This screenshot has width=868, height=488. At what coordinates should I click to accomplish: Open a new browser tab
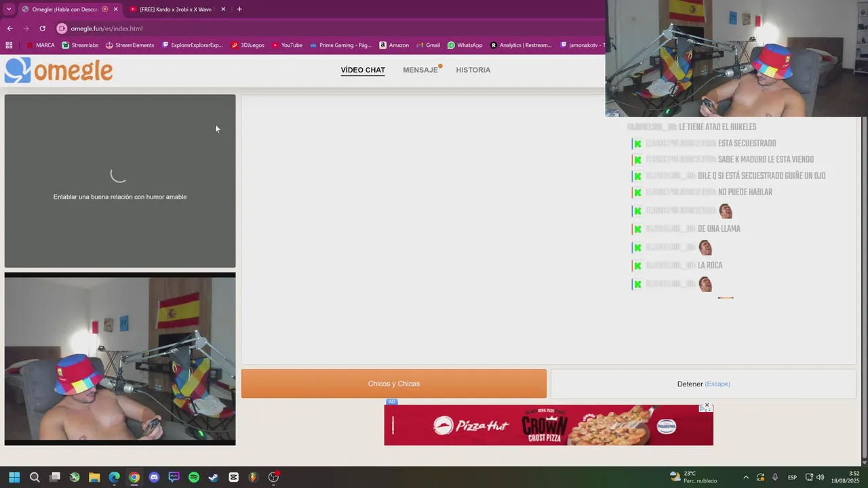coord(239,9)
